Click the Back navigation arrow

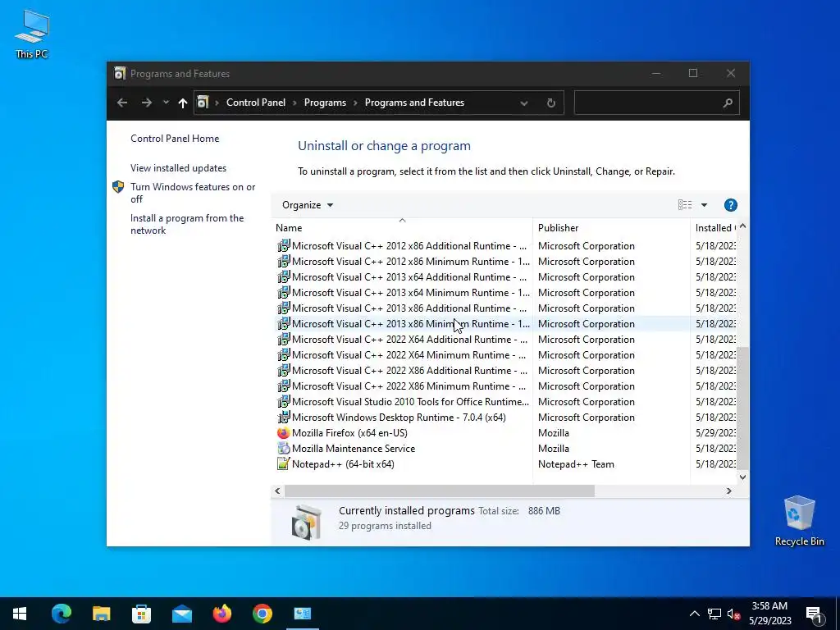122,103
